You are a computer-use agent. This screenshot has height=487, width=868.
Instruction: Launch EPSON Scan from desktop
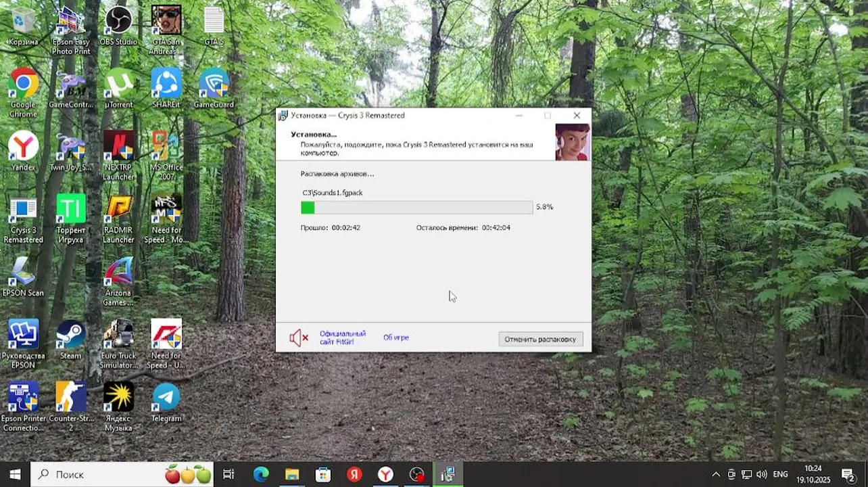point(23,277)
